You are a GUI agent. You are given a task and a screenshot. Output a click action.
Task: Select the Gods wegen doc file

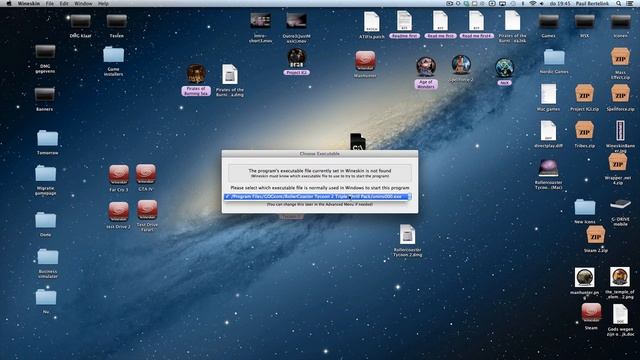pyautogui.click(x=620, y=314)
